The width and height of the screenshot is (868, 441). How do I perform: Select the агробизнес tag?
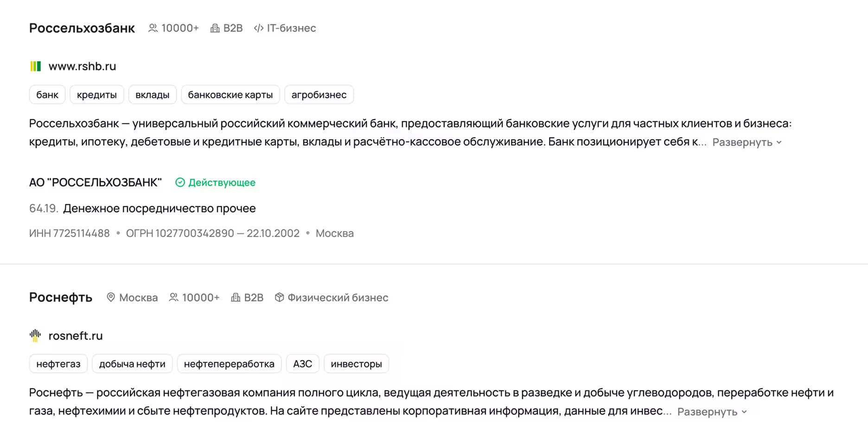click(x=319, y=94)
